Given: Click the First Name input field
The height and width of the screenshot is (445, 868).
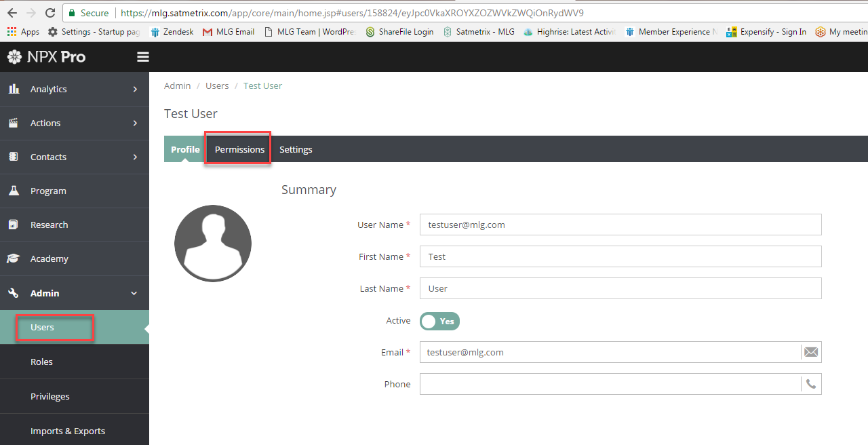Looking at the screenshot, I should click(x=620, y=256).
